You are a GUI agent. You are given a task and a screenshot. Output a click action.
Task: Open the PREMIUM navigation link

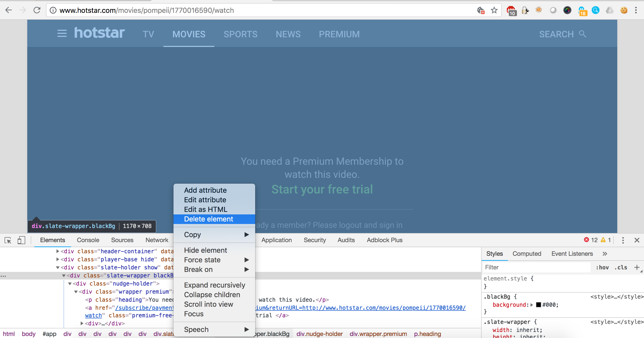(x=339, y=34)
